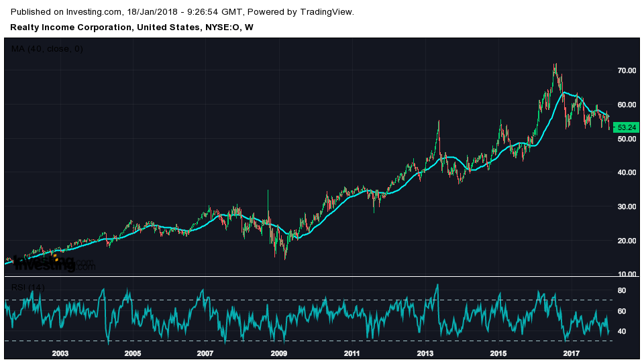Select the MA (40, close, 0) indicator label
The image size is (644, 362).
click(47, 49)
